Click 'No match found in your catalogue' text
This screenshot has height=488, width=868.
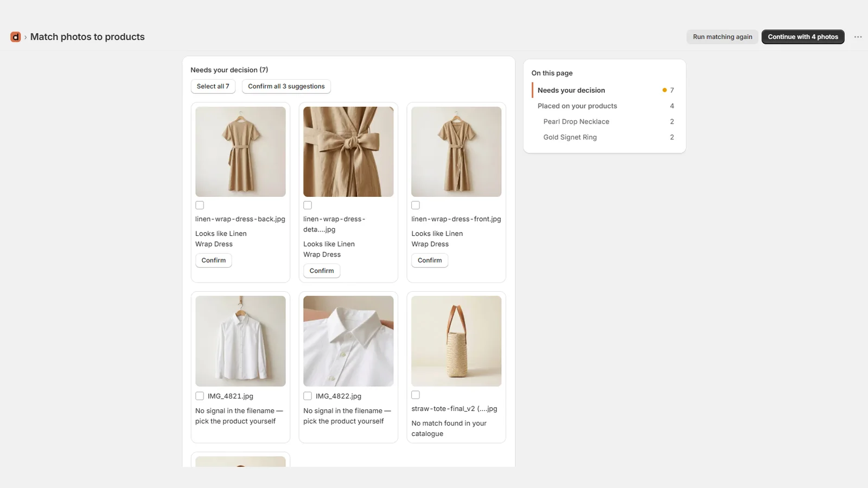pyautogui.click(x=449, y=428)
